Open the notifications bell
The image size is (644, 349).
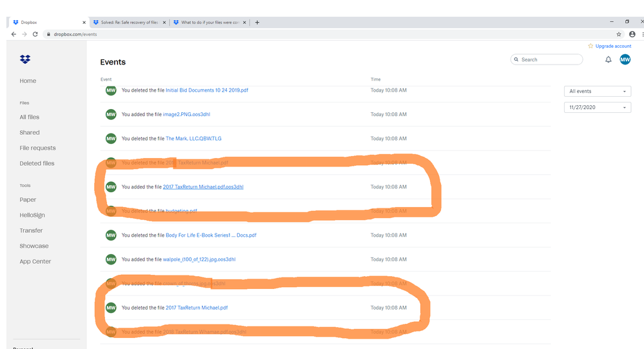pos(609,59)
